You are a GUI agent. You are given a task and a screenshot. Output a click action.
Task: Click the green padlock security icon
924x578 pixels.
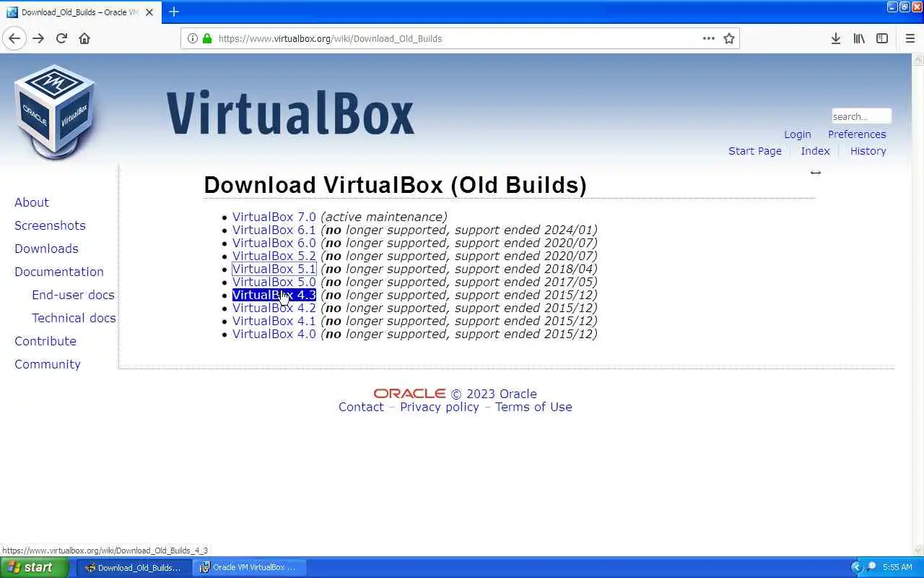(207, 38)
